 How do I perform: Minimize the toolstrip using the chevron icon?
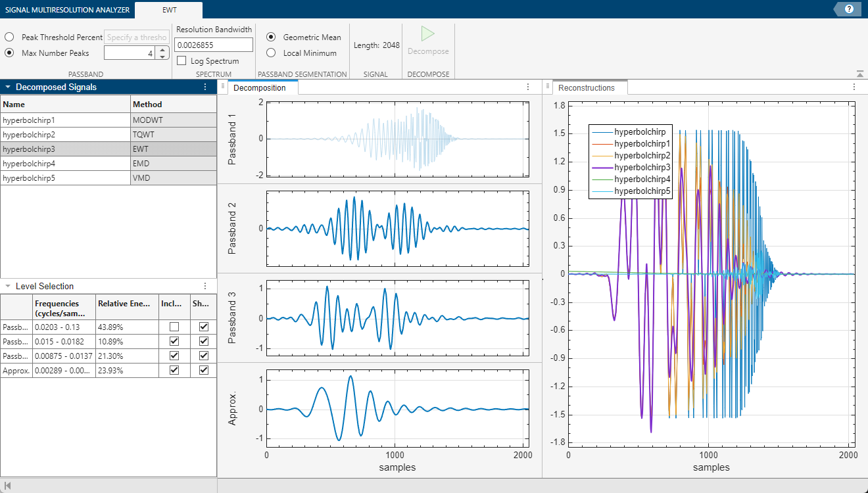(859, 73)
